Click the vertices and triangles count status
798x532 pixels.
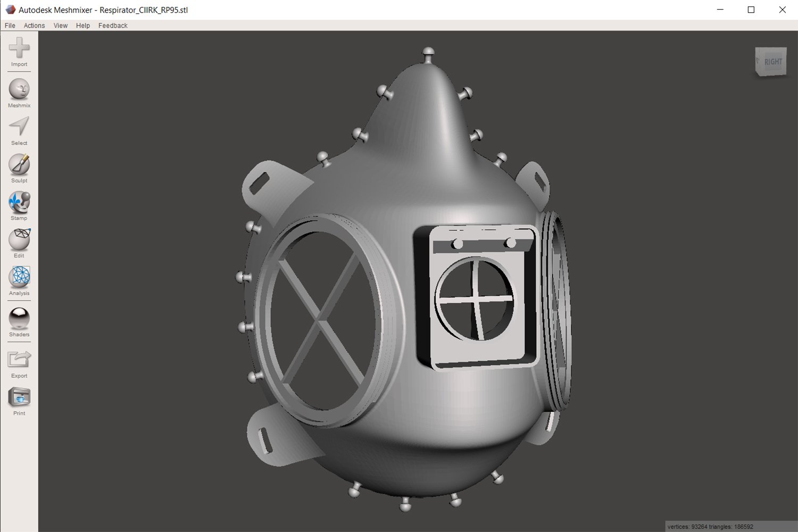(x=710, y=527)
